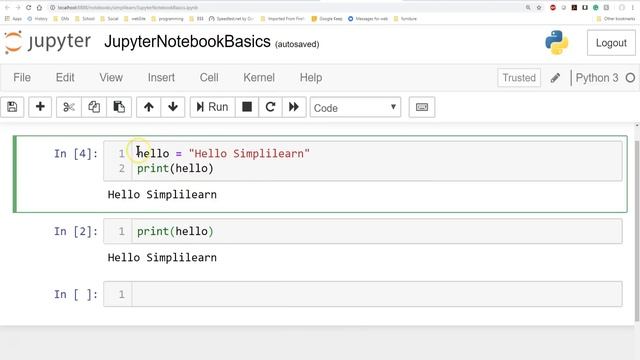The height and width of the screenshot is (360, 640).
Task: Click the Jupyter logo
Action: [x=48, y=42]
